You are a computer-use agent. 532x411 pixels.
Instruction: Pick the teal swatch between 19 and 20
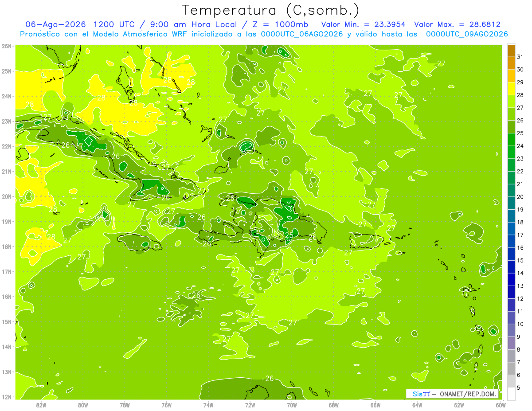pos(511,203)
